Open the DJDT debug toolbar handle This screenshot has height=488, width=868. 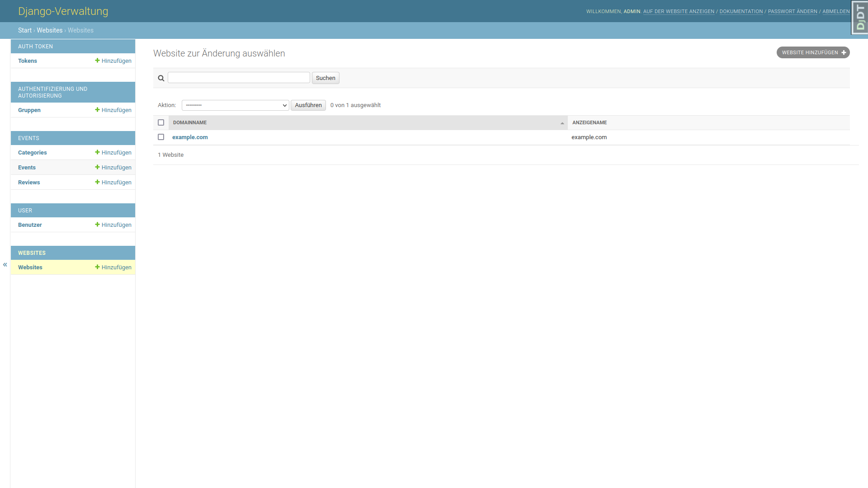[x=859, y=17]
